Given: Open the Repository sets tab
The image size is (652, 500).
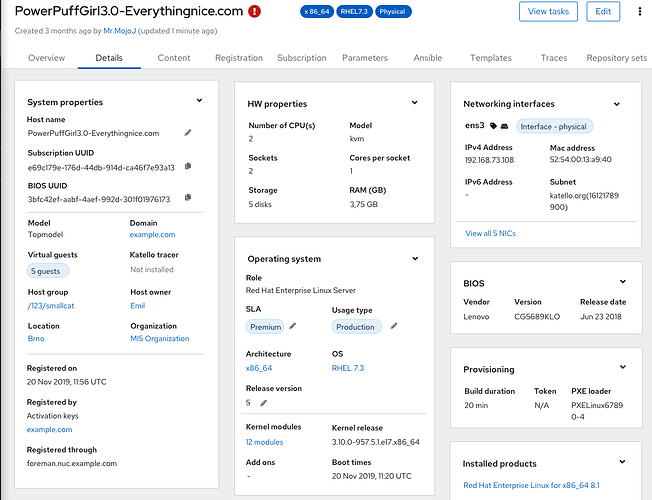Looking at the screenshot, I should (x=617, y=58).
